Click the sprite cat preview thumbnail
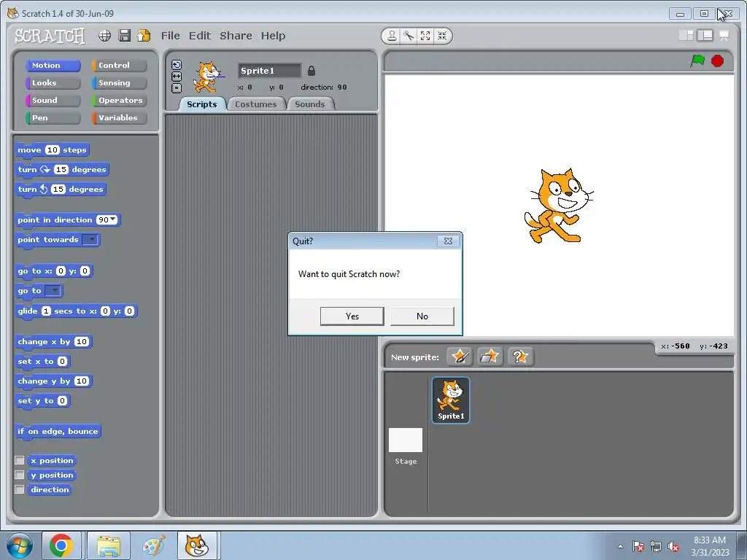 (208, 77)
